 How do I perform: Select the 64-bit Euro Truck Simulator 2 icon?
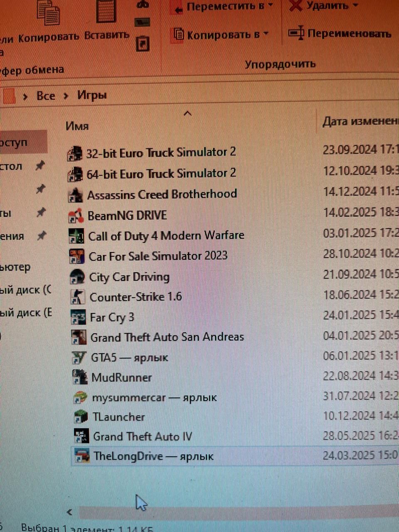point(75,174)
